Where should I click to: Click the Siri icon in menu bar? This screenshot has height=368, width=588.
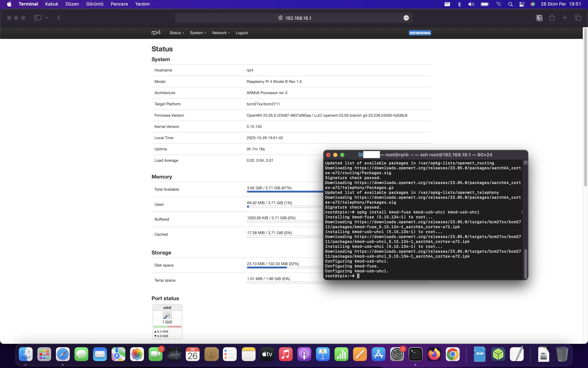click(533, 4)
